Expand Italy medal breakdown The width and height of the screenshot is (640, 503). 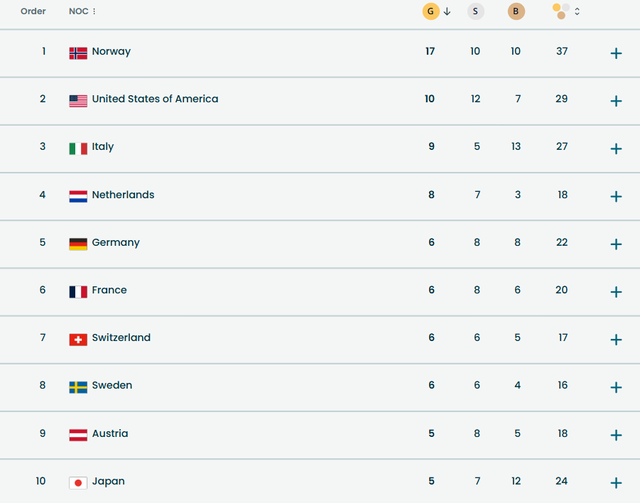[x=616, y=148]
